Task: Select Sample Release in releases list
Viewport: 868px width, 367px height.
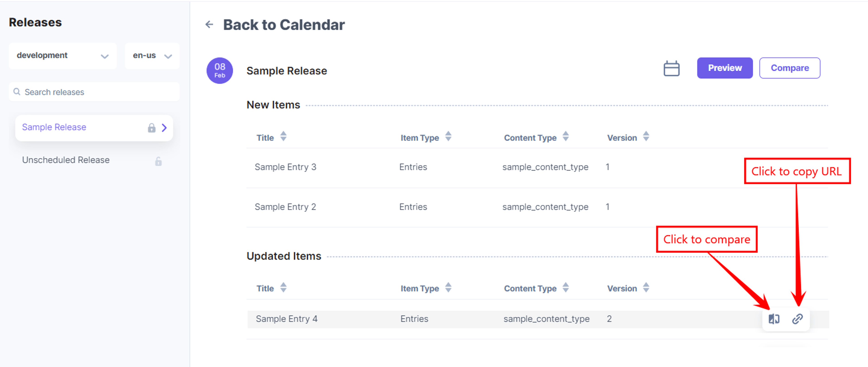Action: 94,128
